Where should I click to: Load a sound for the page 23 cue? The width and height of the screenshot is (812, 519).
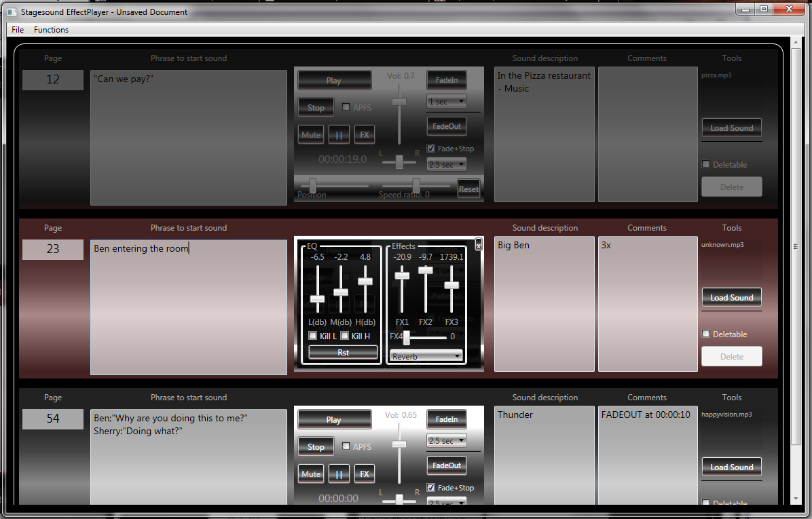point(731,298)
